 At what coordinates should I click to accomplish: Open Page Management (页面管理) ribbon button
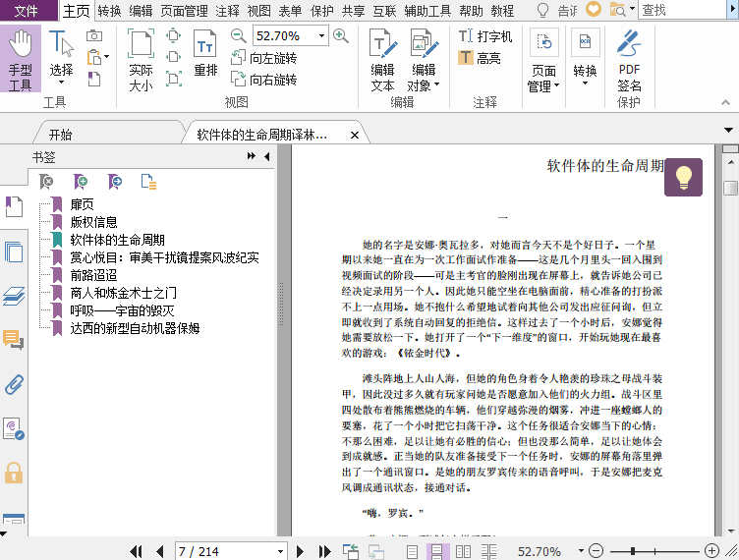pos(543,60)
